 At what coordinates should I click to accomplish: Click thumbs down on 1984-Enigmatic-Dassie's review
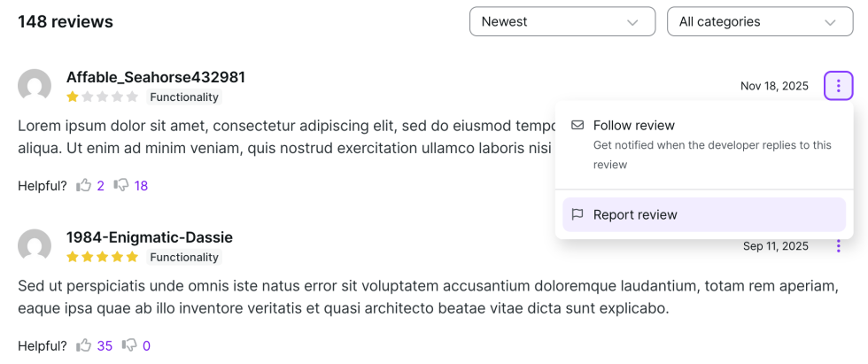coord(129,345)
